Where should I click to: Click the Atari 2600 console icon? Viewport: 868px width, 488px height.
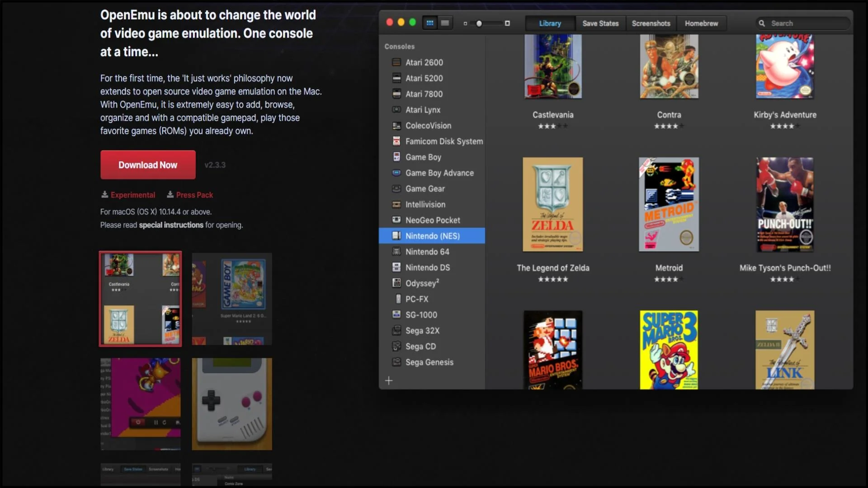(x=396, y=62)
